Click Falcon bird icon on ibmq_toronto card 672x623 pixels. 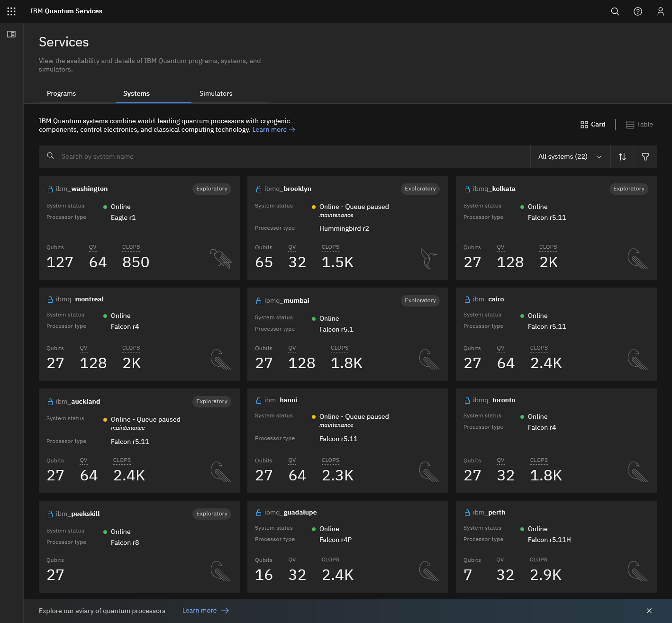(638, 471)
